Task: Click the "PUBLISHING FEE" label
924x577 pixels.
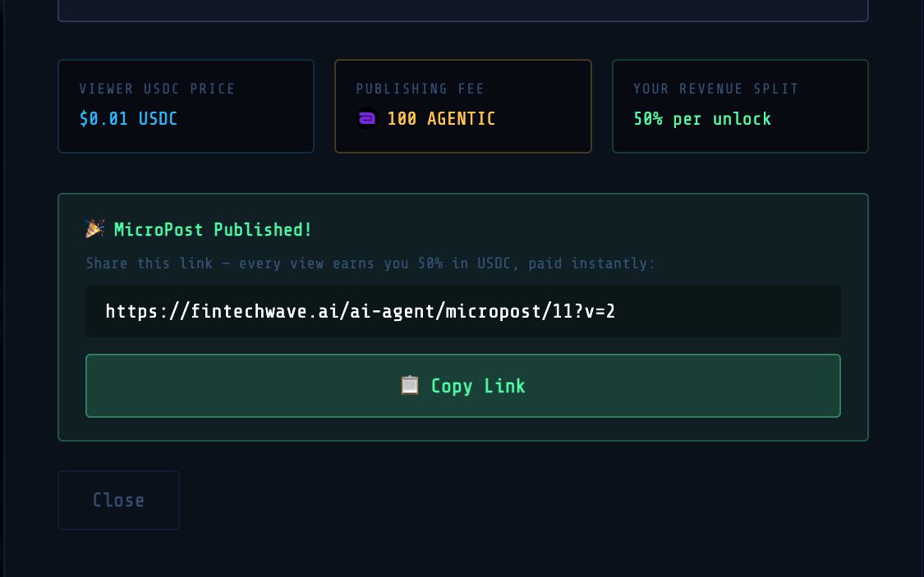Action: tap(421, 89)
